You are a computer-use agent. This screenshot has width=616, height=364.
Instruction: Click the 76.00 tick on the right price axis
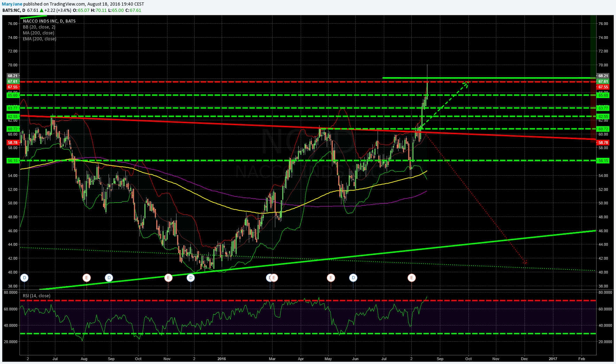[x=603, y=24]
